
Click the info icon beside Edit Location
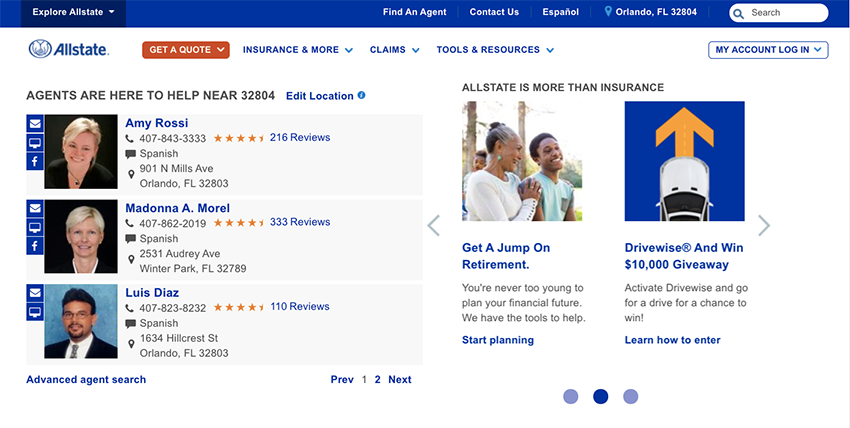point(362,95)
